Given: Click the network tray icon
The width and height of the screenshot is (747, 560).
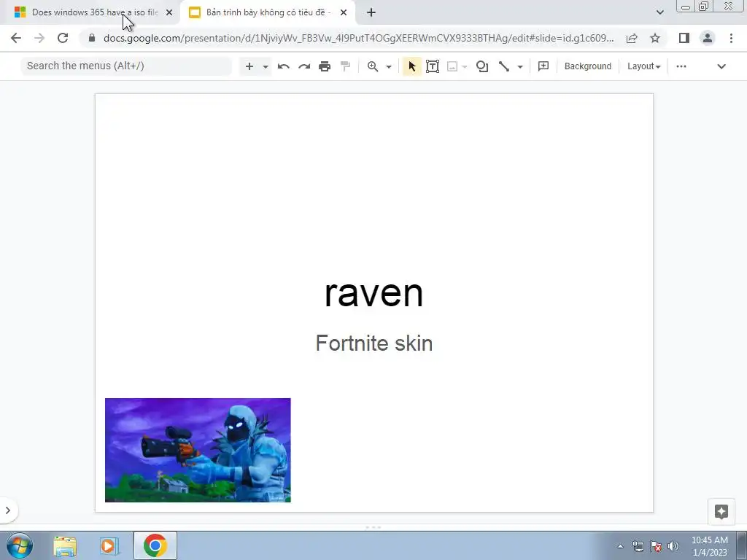Looking at the screenshot, I should pyautogui.click(x=638, y=546).
